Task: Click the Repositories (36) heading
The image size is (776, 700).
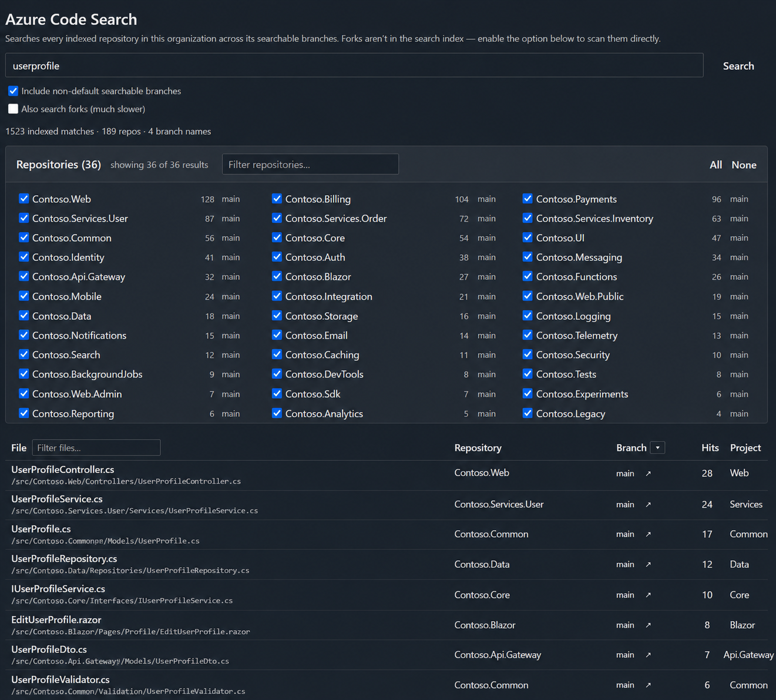Action: click(x=59, y=165)
